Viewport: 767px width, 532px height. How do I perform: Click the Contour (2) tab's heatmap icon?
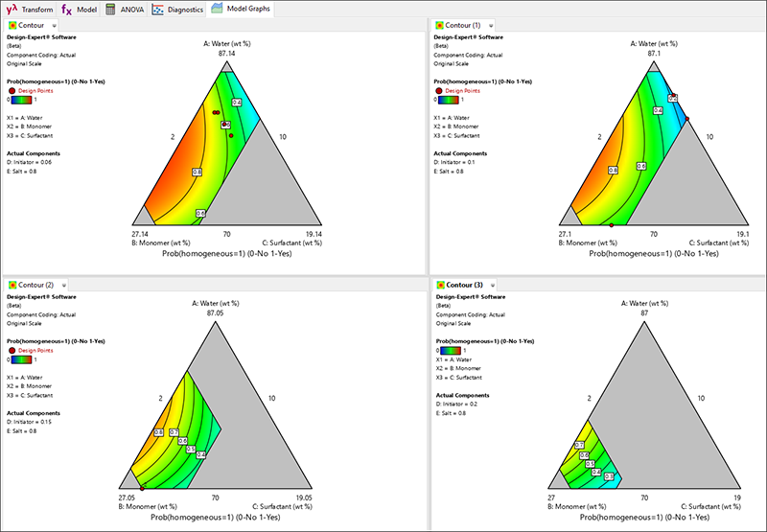click(x=12, y=286)
